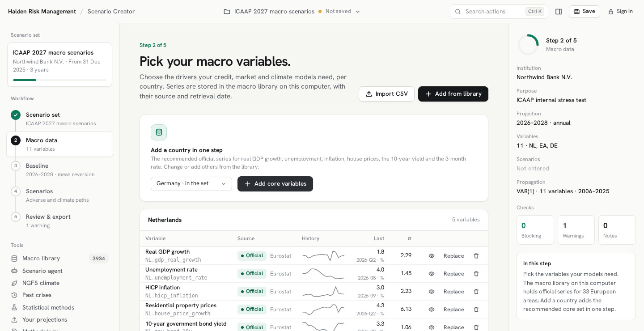Open Your projections tool
The height and width of the screenshot is (331, 644).
click(59, 320)
